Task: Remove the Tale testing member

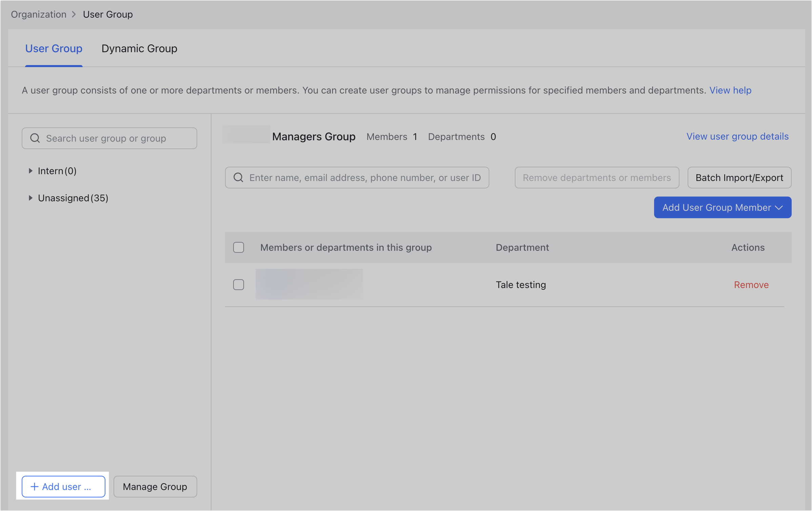Action: pyautogui.click(x=751, y=285)
